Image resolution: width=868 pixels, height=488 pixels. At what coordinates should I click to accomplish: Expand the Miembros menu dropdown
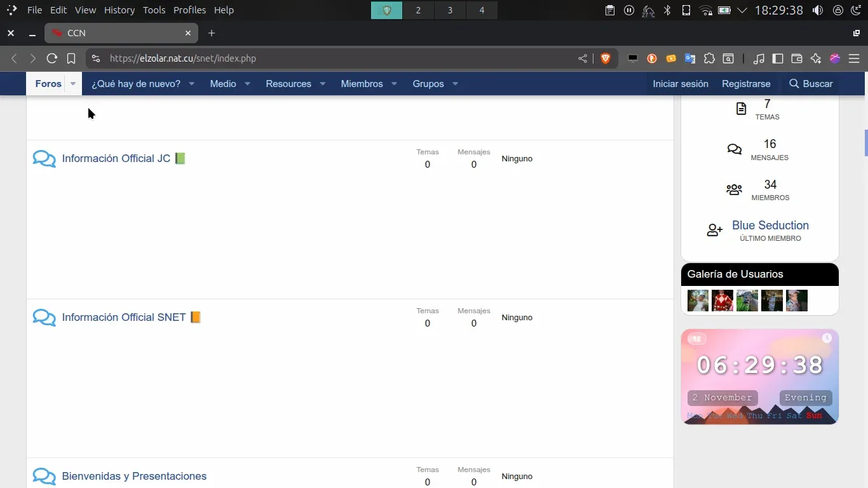[x=394, y=84]
